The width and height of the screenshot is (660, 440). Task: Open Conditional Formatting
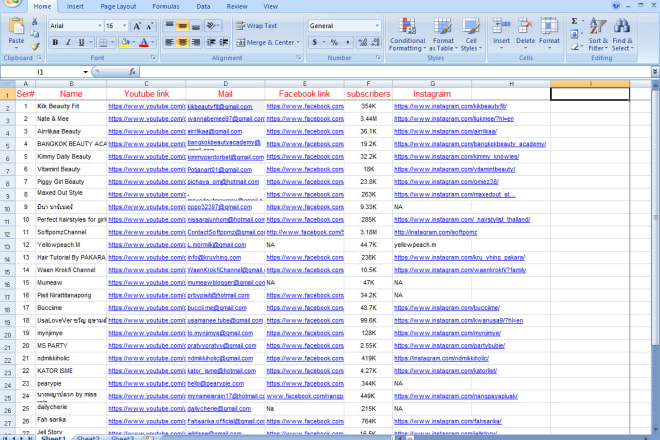tap(407, 35)
